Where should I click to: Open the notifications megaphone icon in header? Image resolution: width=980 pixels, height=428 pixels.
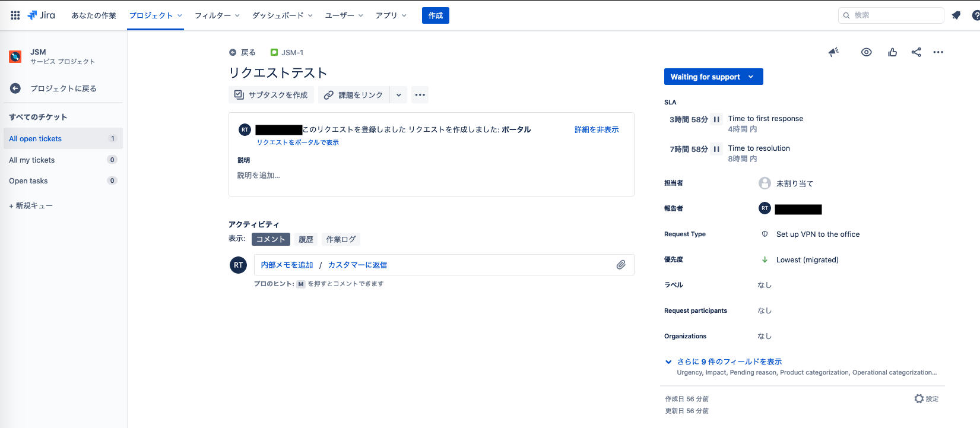(956, 15)
